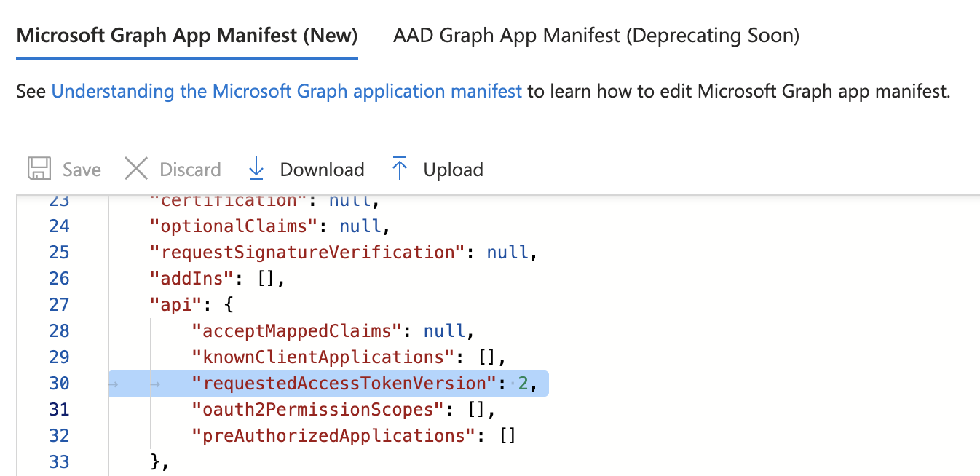
Task: Click the "addIns" key text
Action: [191, 278]
